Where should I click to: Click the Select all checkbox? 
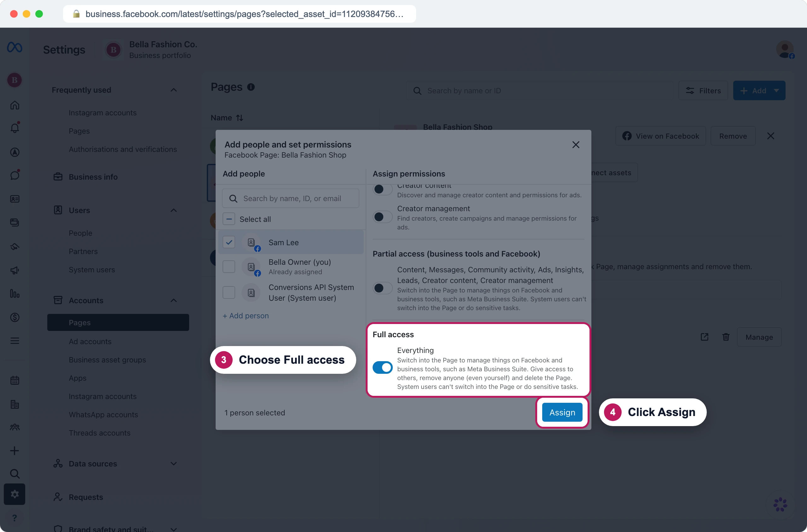(x=229, y=219)
